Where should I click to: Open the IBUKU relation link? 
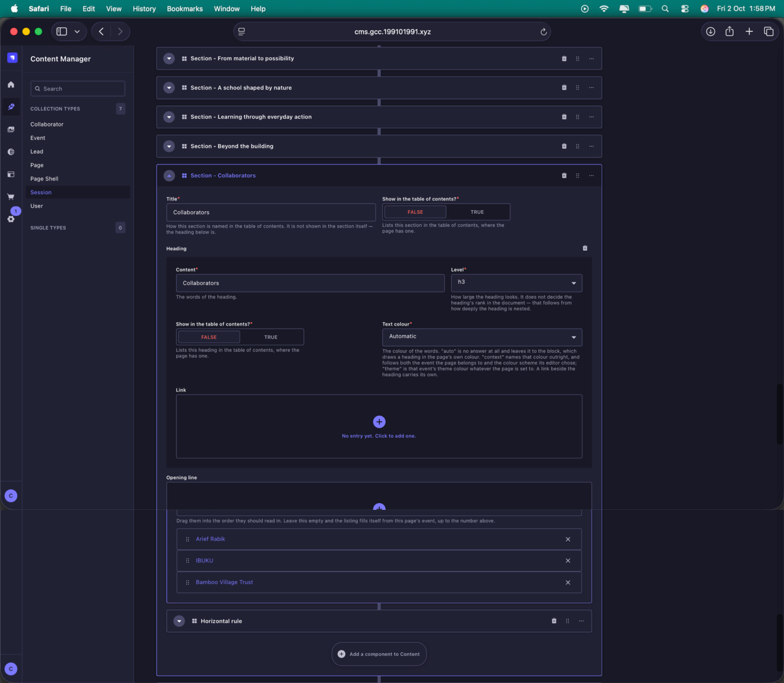pyautogui.click(x=204, y=560)
